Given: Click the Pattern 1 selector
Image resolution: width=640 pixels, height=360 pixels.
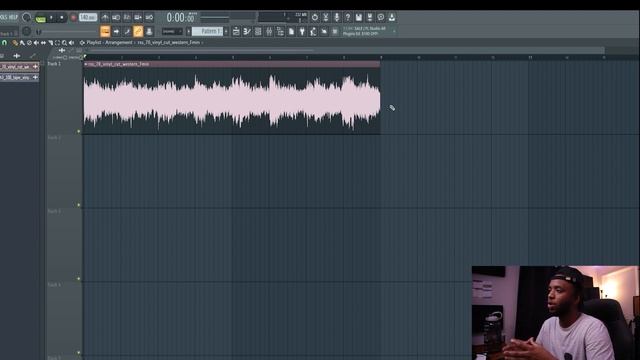Looking at the screenshot, I should [208, 31].
